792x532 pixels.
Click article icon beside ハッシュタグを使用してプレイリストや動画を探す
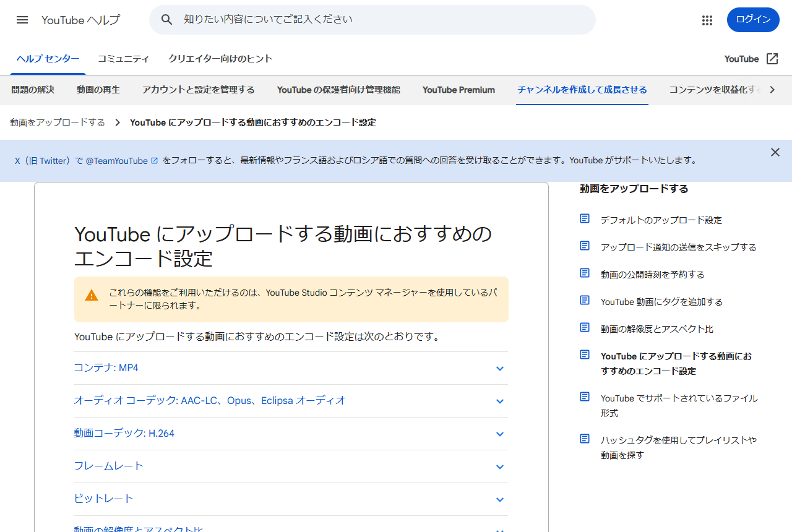pyautogui.click(x=585, y=439)
